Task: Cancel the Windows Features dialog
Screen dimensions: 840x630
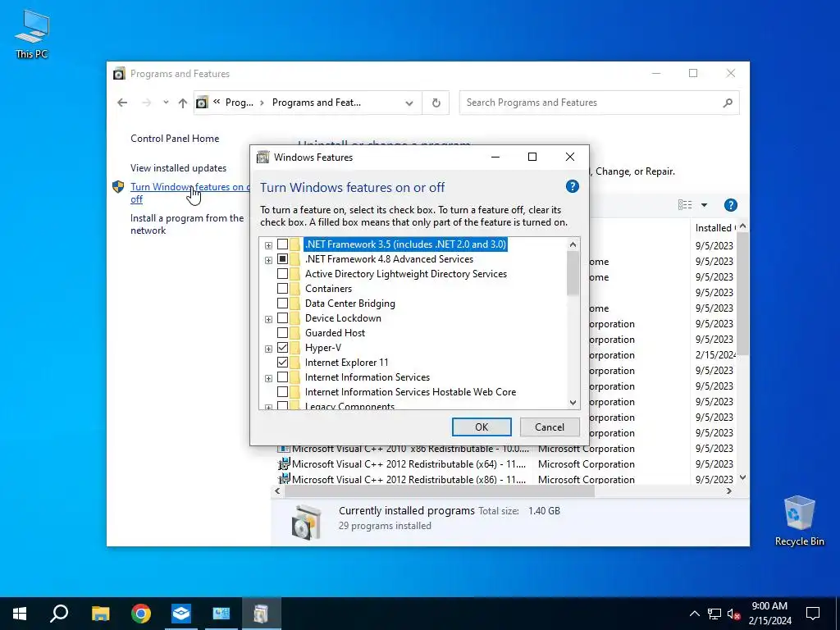Action: tap(550, 427)
